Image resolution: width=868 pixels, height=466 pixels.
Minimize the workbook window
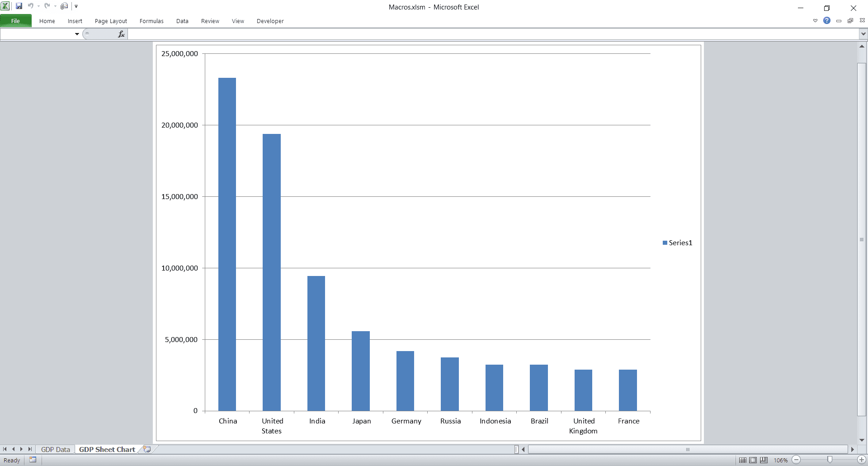pyautogui.click(x=839, y=21)
